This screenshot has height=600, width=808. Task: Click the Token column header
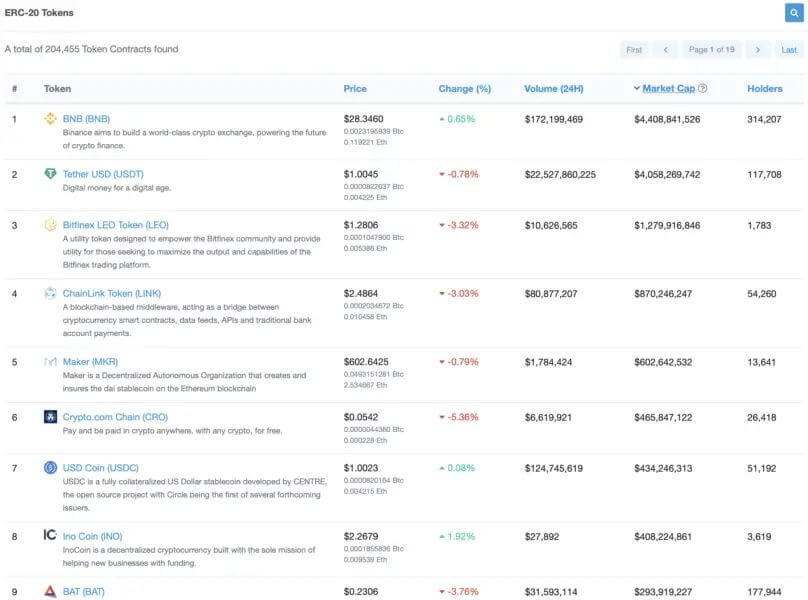point(57,89)
